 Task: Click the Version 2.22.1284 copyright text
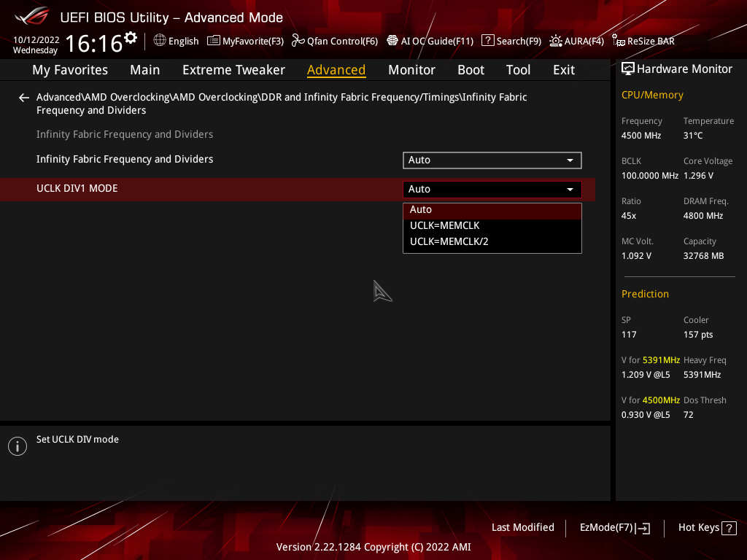(x=373, y=547)
